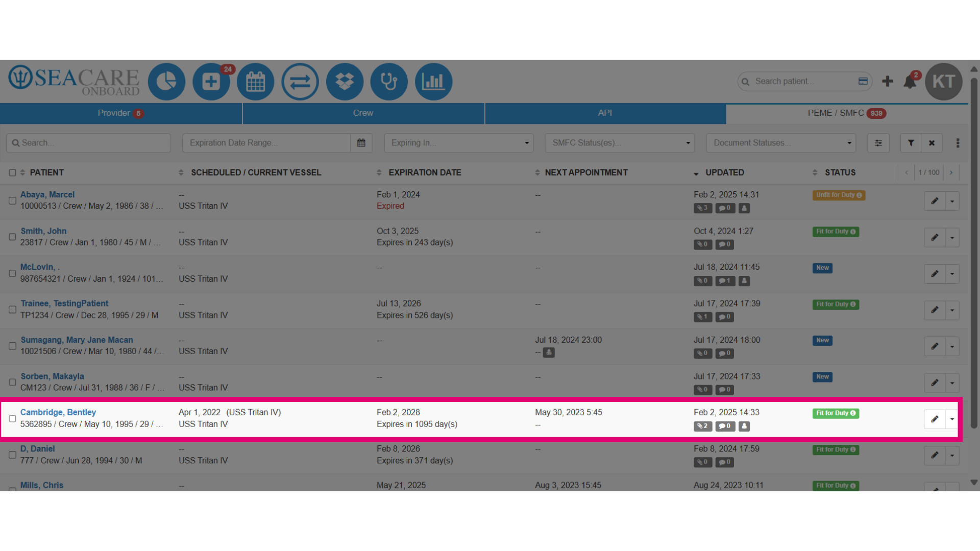Select checkbox for Sumagang, Mary Jane Macan
This screenshot has height=551, width=980.
point(12,346)
